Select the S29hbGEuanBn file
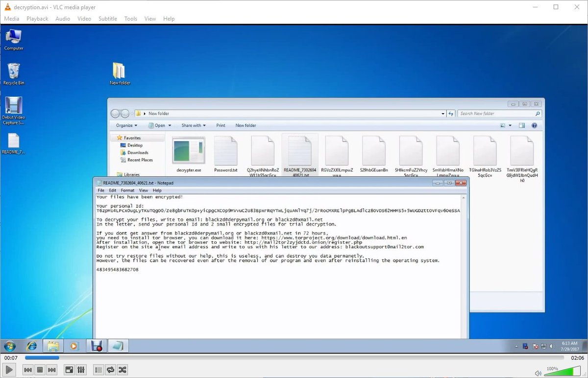 coord(374,154)
